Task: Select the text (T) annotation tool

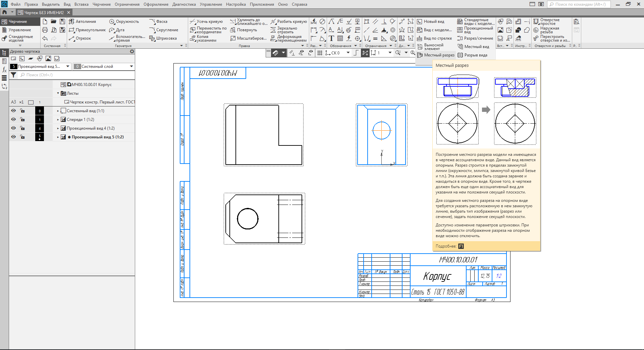Action: pos(331,38)
